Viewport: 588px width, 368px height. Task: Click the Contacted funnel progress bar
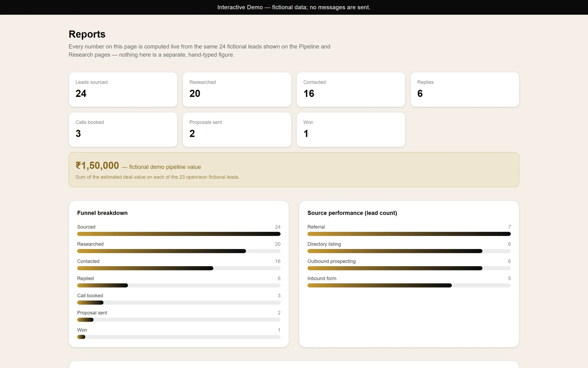coord(179,268)
